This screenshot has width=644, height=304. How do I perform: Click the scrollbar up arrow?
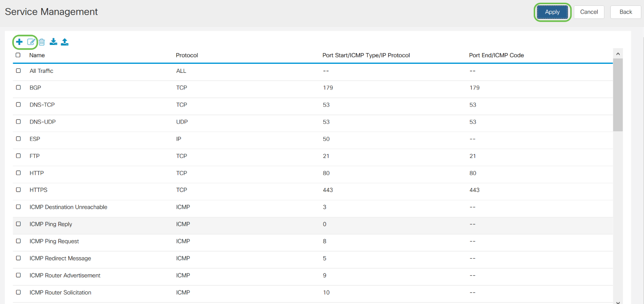click(x=618, y=54)
